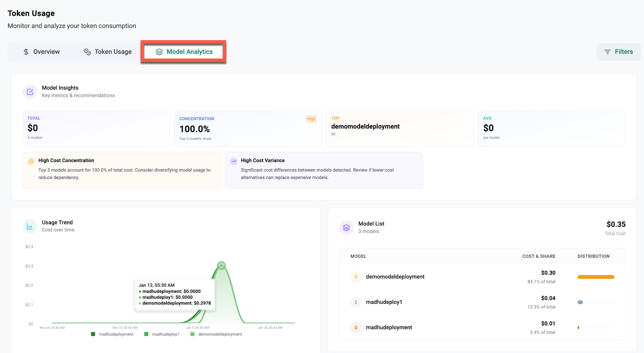Toggle madhudeploy1 series in chart legend
This screenshot has height=353, width=644.
pos(162,334)
